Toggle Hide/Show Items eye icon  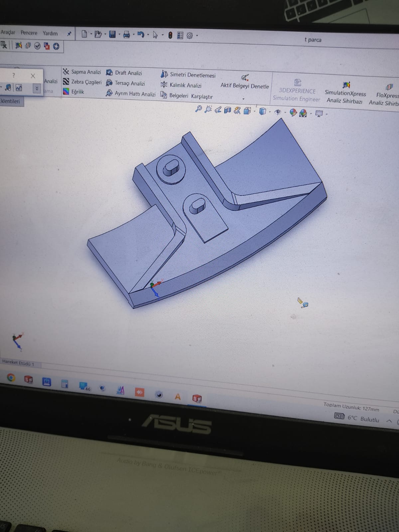point(278,112)
